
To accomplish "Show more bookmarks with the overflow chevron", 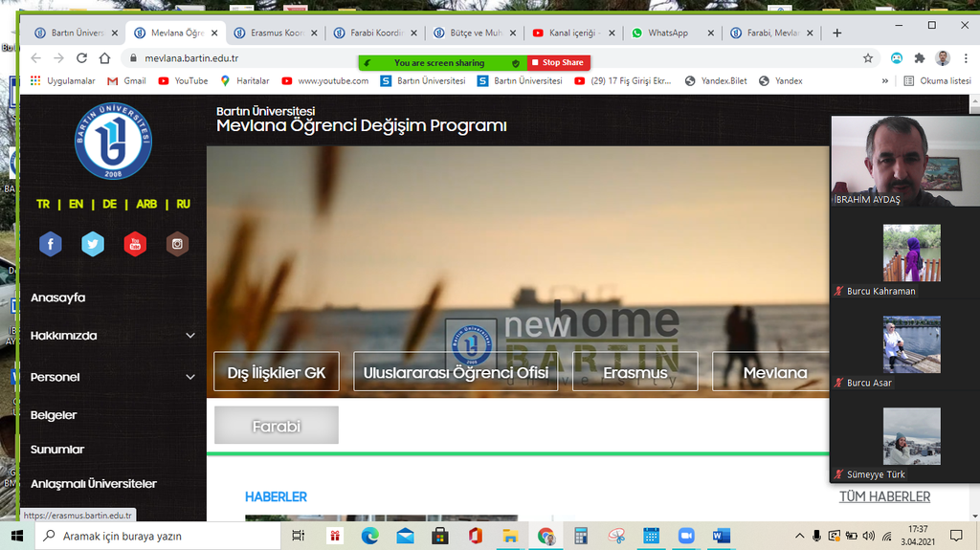I will click(884, 81).
